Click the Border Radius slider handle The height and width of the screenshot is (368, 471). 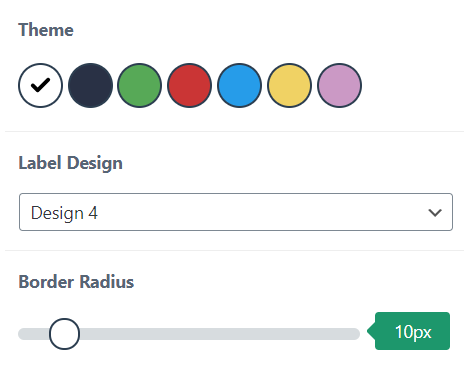click(x=64, y=334)
